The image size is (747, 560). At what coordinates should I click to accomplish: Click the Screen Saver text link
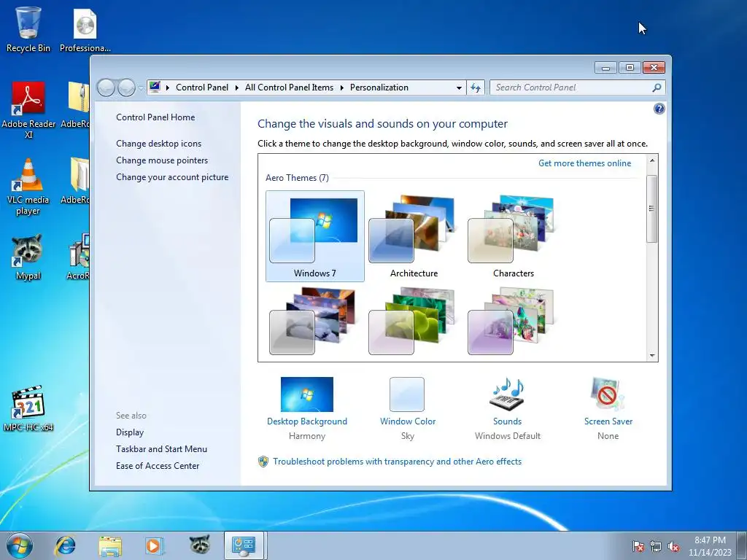[608, 421]
